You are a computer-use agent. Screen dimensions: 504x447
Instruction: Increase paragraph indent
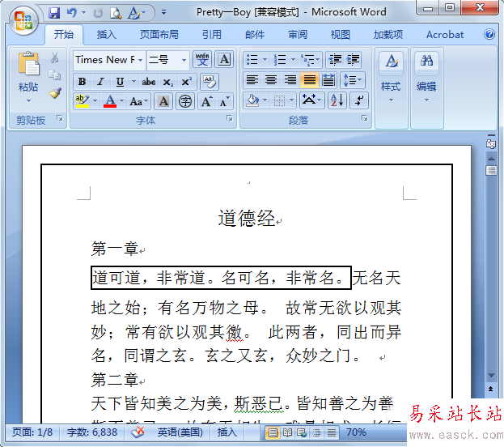353,60
